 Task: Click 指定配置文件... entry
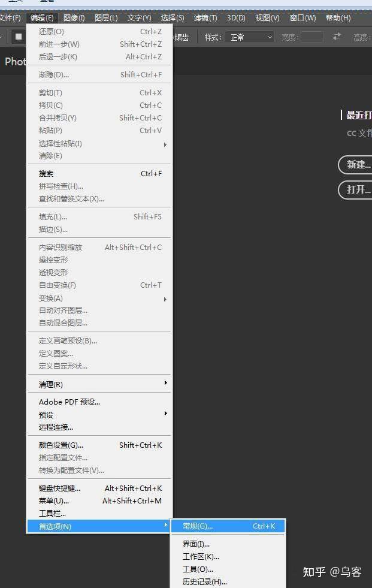[99, 458]
